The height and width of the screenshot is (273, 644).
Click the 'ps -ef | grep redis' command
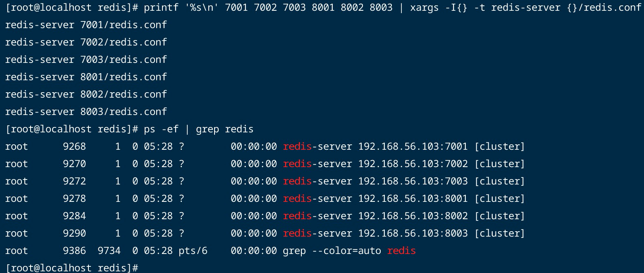(x=198, y=129)
